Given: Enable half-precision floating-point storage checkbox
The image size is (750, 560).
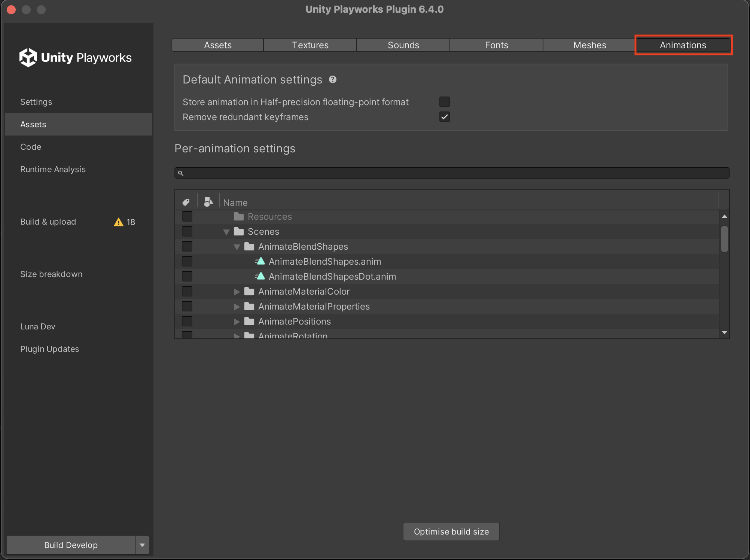Looking at the screenshot, I should click(445, 102).
